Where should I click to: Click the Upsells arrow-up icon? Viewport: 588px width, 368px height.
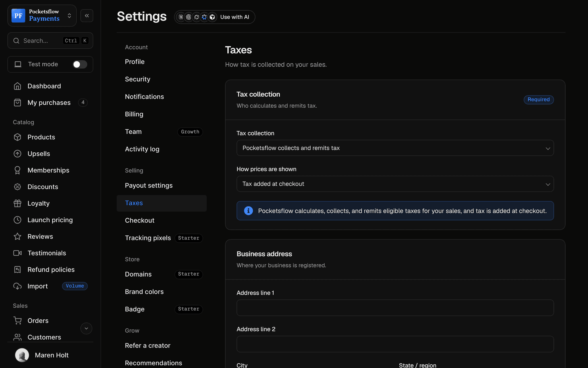point(18,154)
